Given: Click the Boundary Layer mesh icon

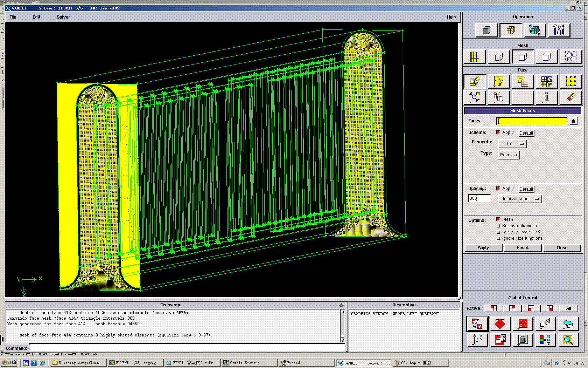Looking at the screenshot, I should [474, 57].
